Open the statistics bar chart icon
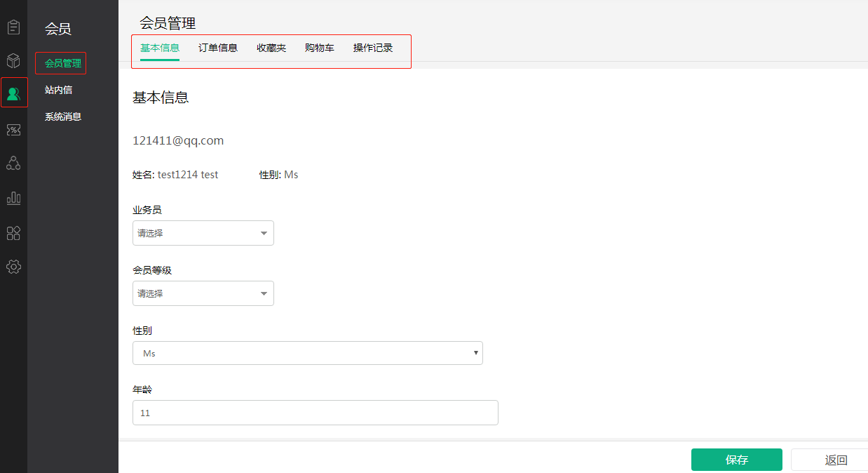The image size is (868, 473). [13, 198]
